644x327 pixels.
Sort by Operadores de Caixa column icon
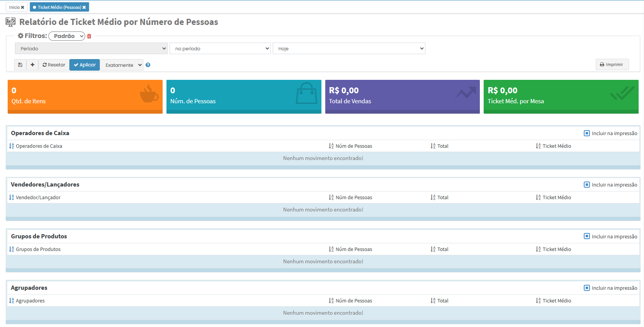pos(12,146)
